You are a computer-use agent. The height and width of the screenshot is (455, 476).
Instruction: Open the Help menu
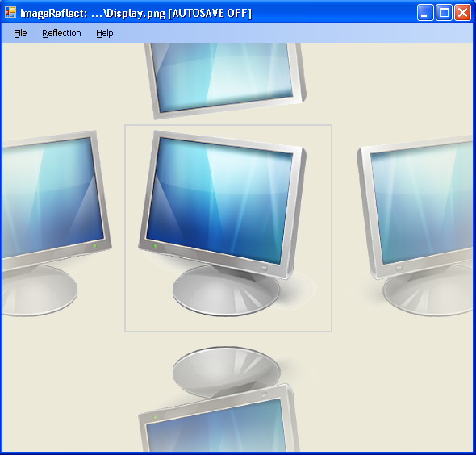[105, 33]
